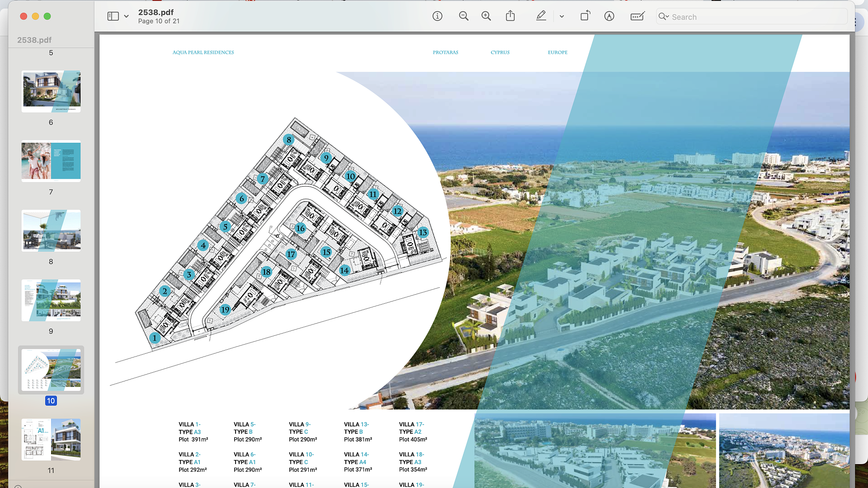Click villa marker 16 on site plan
This screenshot has height=488, width=868.
pyautogui.click(x=300, y=228)
